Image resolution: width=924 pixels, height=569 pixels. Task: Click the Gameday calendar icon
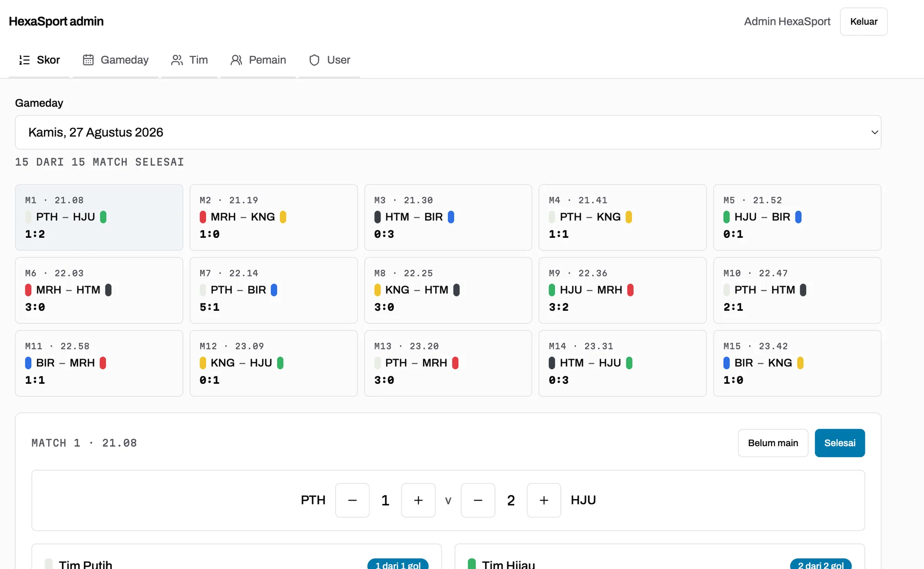(88, 60)
